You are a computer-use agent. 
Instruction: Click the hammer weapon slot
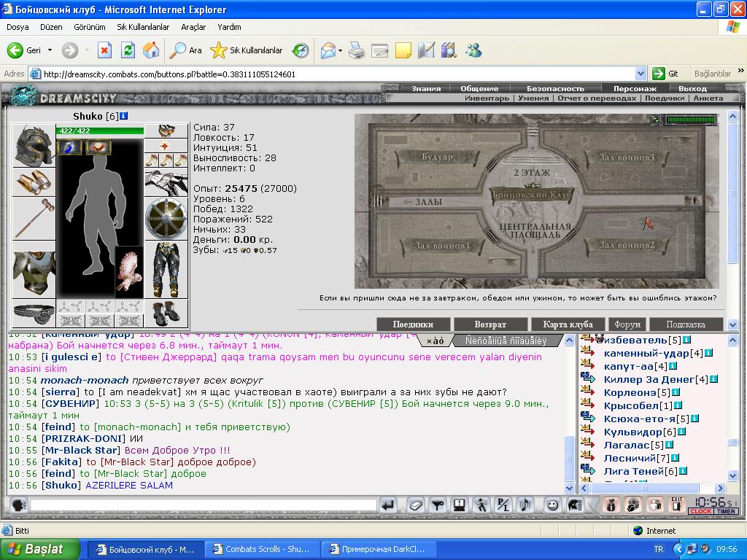[x=34, y=219]
